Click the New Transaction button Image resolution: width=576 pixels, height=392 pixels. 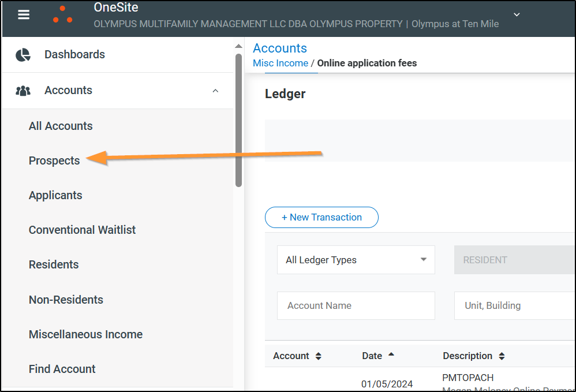[x=321, y=217]
